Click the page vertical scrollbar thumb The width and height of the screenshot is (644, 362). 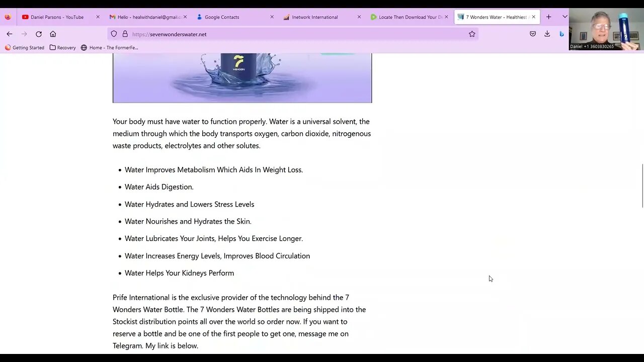pos(642,186)
